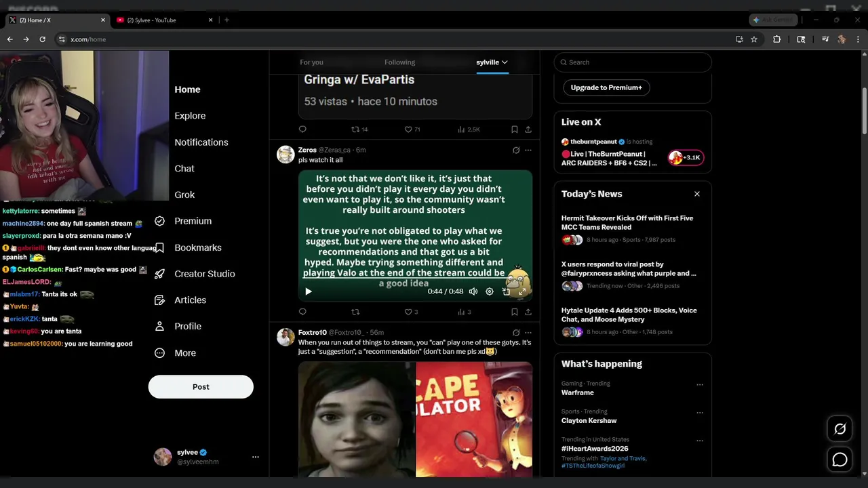
Task: Open more options on Foxtro10 post
Action: click(528, 333)
